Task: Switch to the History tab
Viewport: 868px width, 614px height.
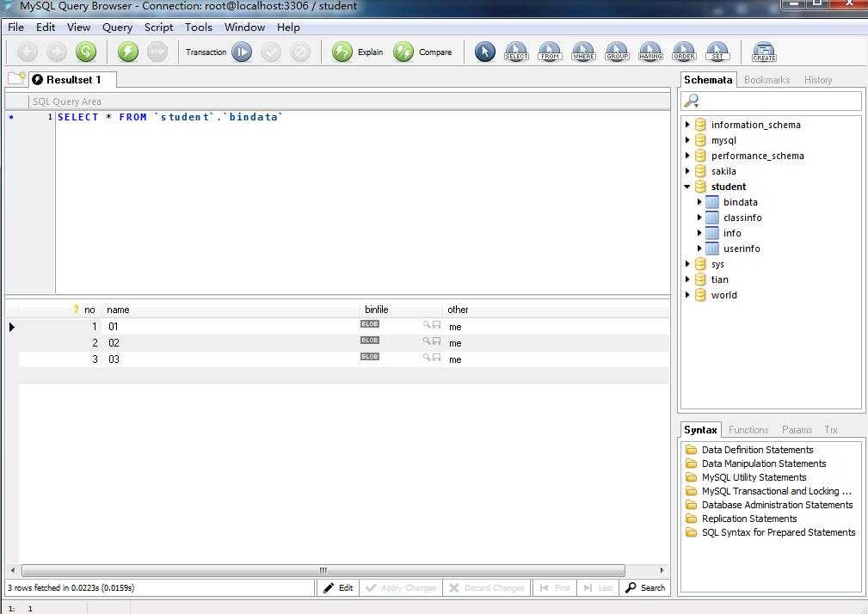Action: (818, 80)
